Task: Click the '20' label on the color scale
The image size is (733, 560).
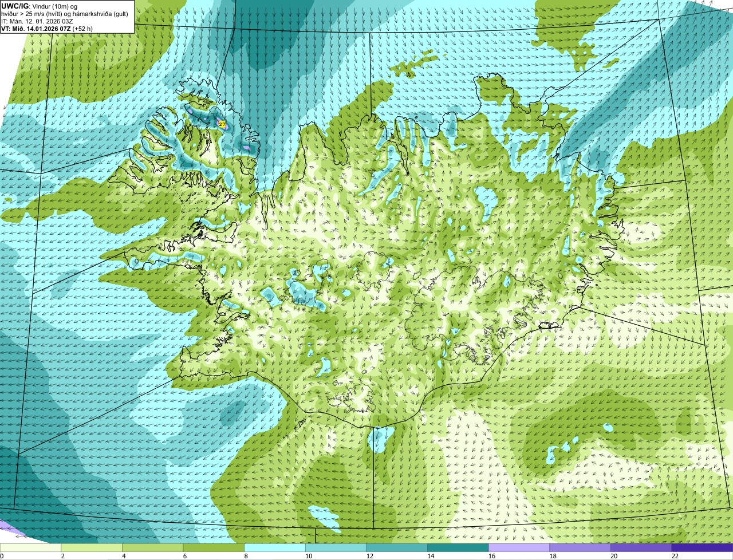Action: [614, 556]
